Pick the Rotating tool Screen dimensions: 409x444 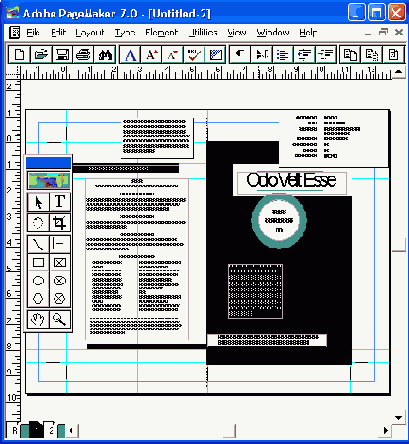click(38, 222)
